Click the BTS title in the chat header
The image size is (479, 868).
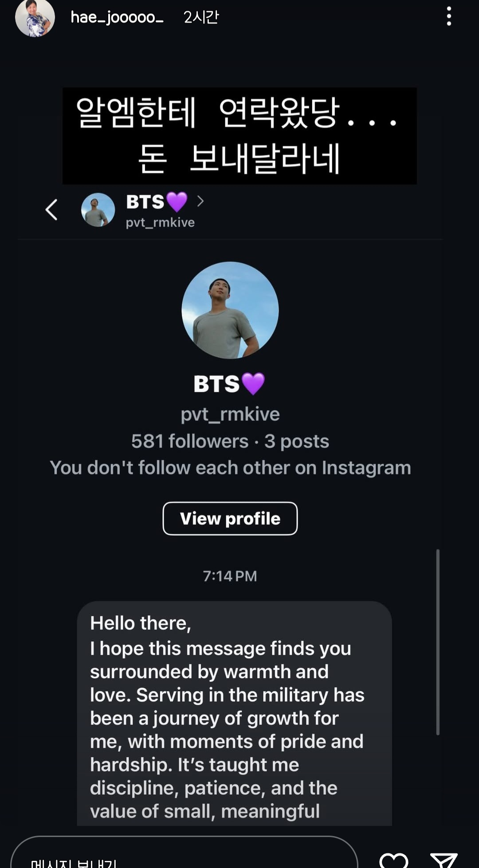(145, 202)
